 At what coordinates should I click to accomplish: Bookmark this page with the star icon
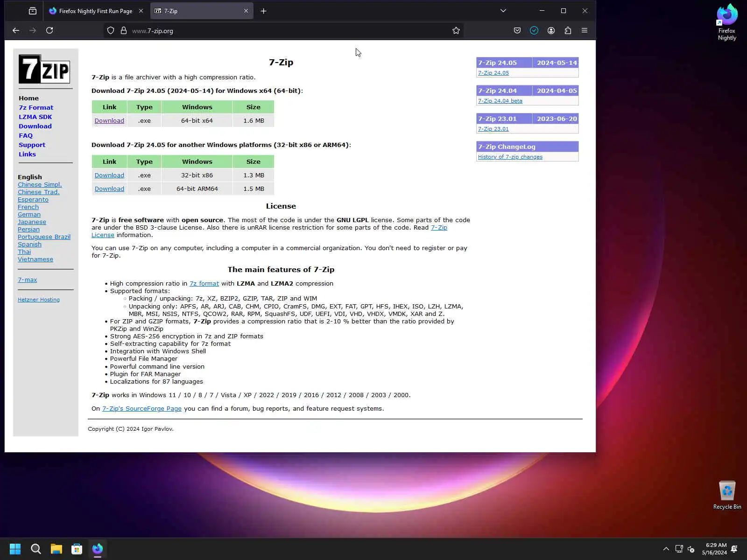[456, 30]
